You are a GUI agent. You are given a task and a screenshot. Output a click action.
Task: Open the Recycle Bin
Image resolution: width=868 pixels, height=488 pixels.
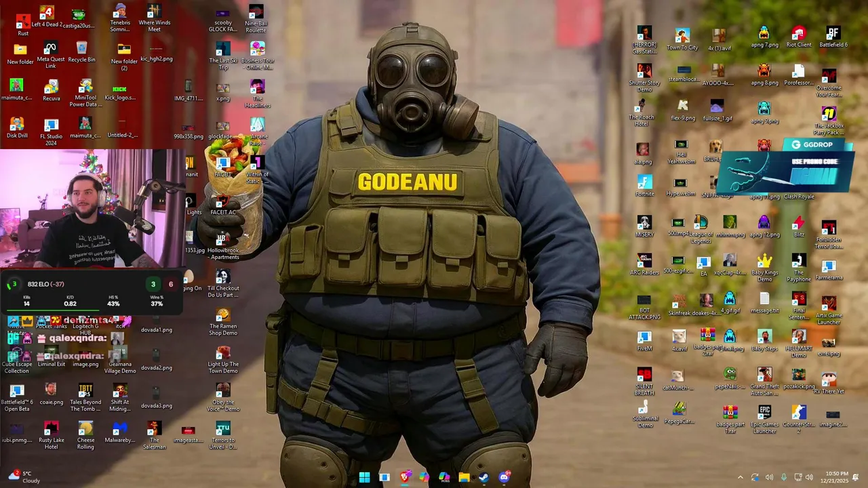coord(82,53)
